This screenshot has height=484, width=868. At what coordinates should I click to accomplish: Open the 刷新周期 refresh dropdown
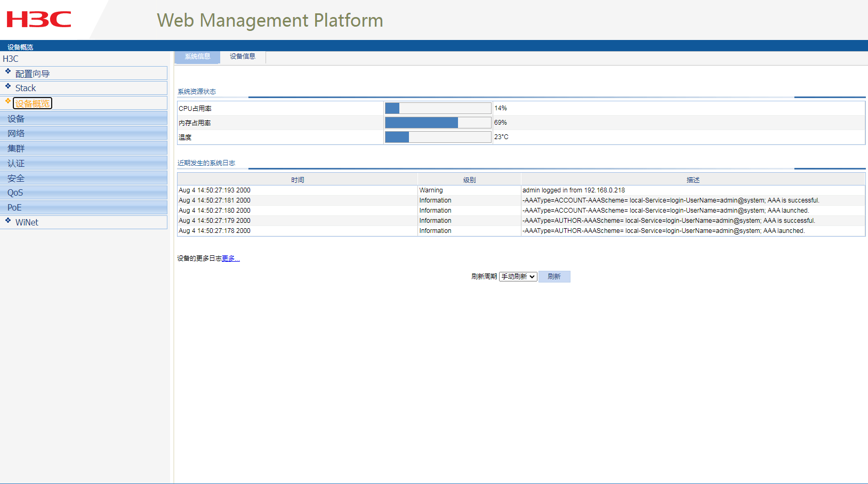pos(518,277)
